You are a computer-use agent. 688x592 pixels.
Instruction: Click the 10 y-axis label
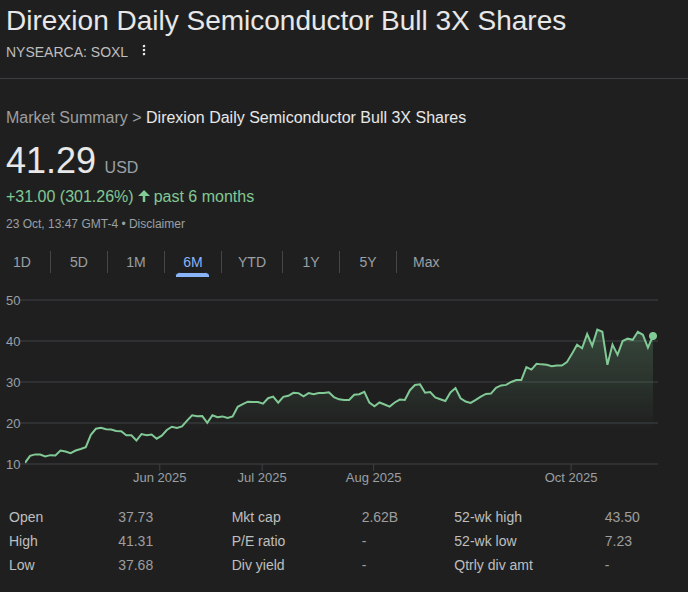click(13, 464)
